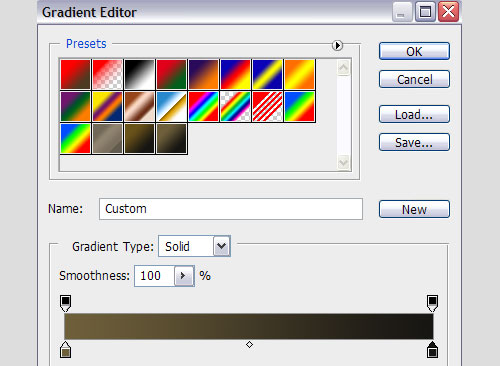
Task: Select the violet to orange gradient preset
Action: click(203, 74)
